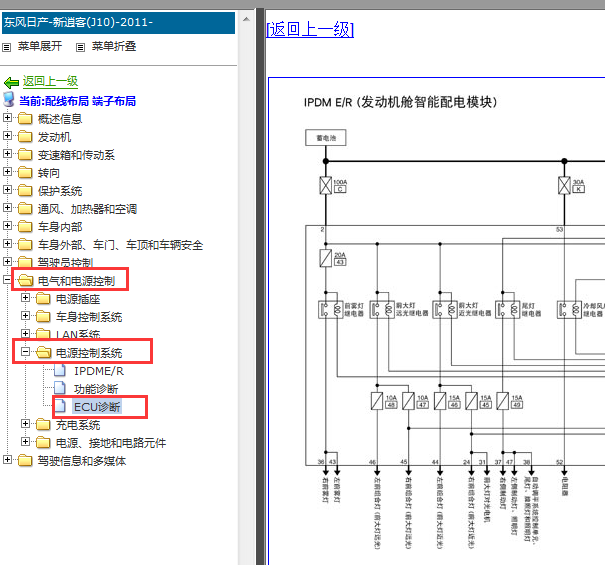Screen dimensions: 605x565
Task: Expand the 充电系统 tree node
Action: [x=25, y=423]
